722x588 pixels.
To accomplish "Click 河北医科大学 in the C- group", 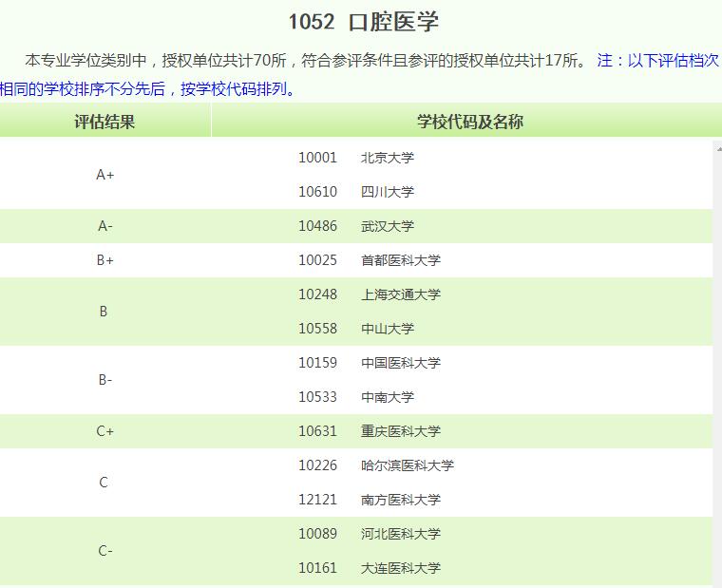I will (401, 534).
